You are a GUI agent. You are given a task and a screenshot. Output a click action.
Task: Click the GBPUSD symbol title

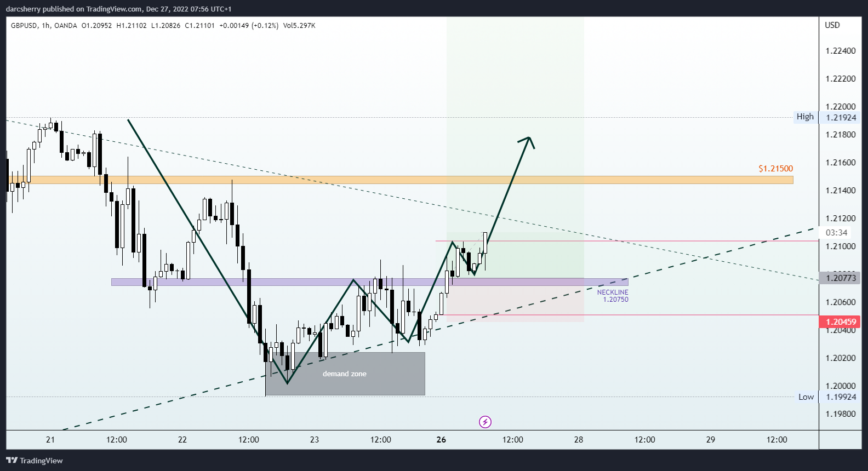[x=24, y=26]
